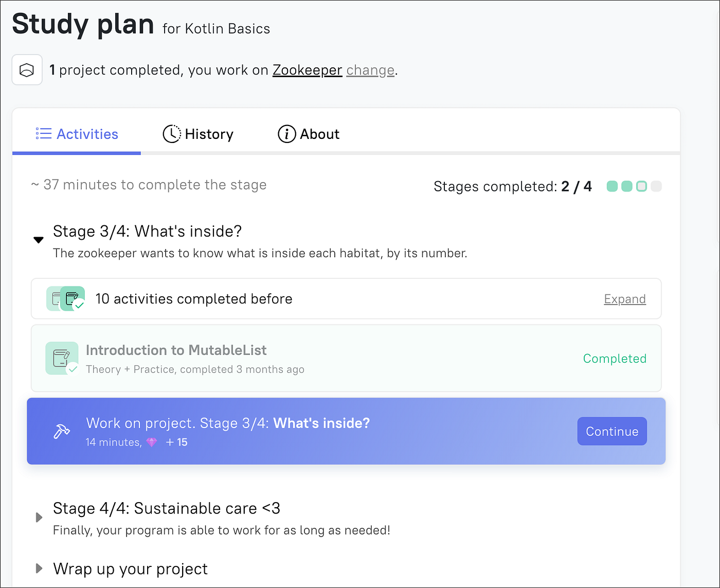
Task: Collapse Stage 3/4 What's inside section
Action: tap(39, 240)
